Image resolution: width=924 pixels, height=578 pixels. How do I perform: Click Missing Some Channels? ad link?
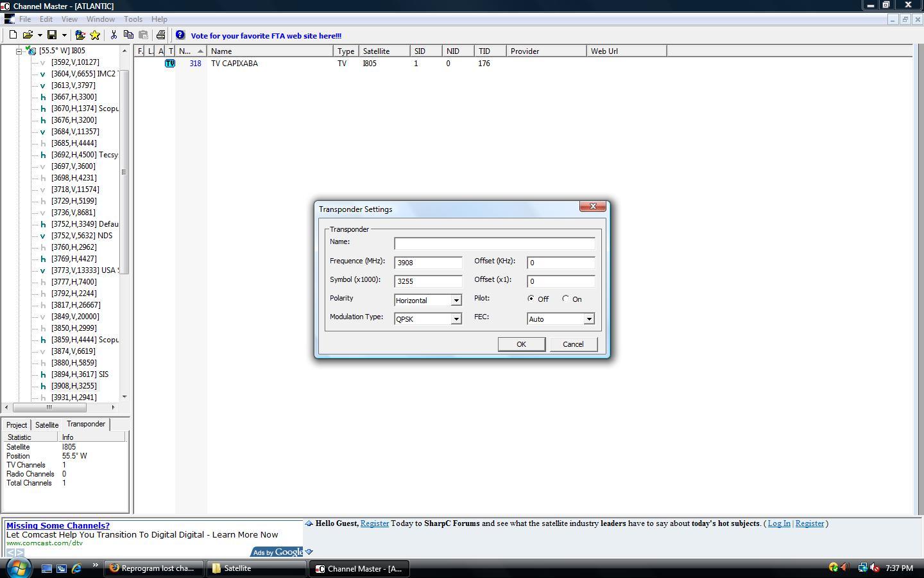(x=58, y=525)
